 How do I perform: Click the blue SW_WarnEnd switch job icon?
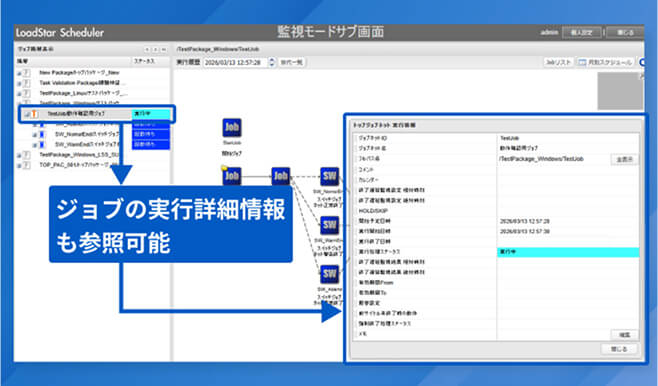(42, 145)
